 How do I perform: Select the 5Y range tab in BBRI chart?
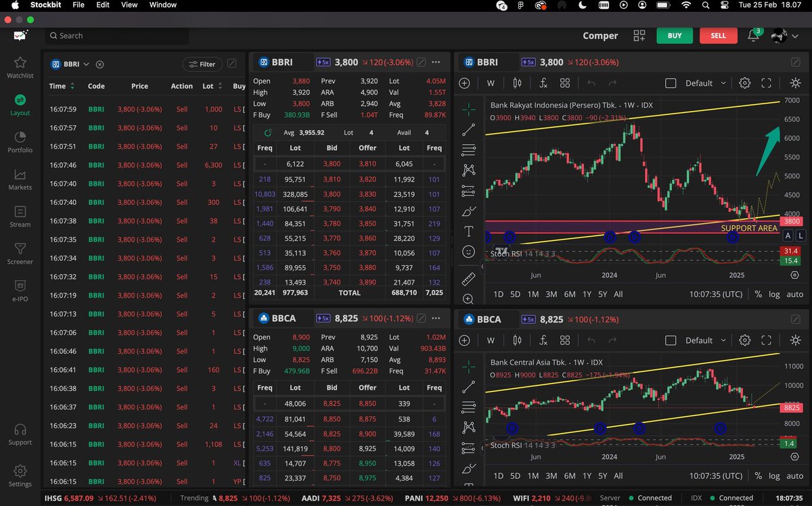602,294
